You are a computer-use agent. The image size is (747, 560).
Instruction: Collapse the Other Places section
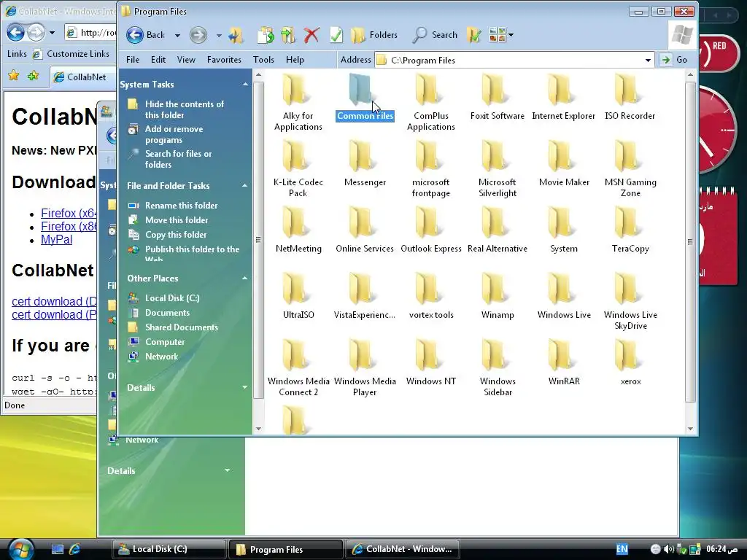pos(245,278)
